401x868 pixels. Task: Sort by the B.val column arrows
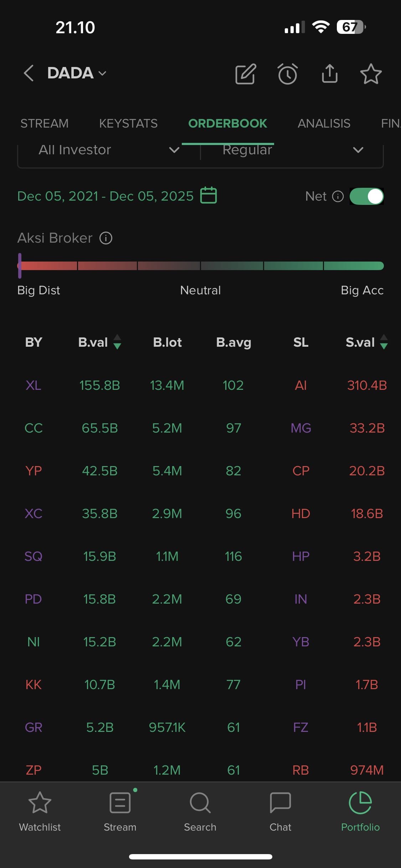(x=117, y=342)
